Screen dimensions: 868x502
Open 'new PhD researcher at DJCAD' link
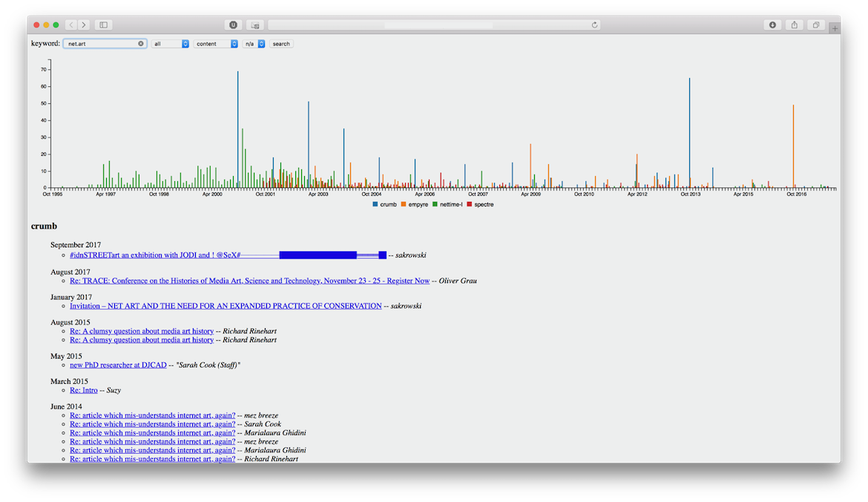point(117,365)
